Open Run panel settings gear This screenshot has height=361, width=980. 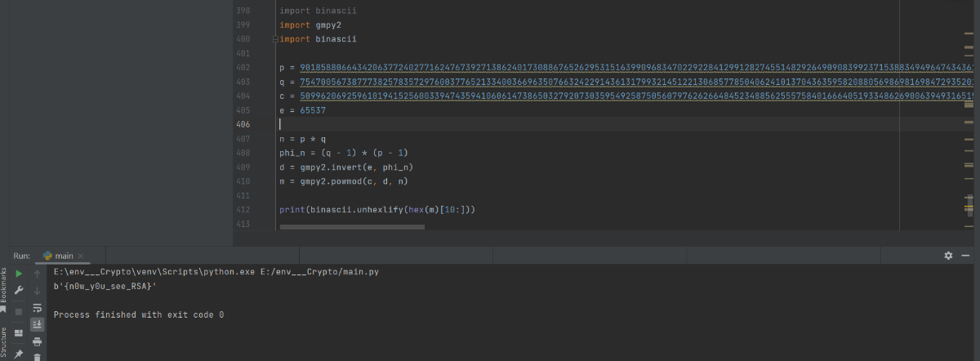[948, 256]
